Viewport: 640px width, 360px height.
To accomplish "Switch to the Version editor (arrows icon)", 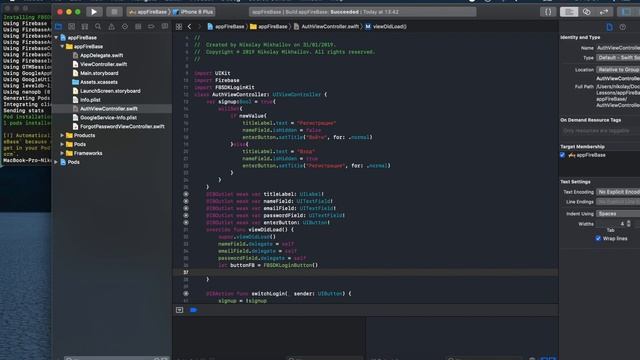I will point(604,12).
